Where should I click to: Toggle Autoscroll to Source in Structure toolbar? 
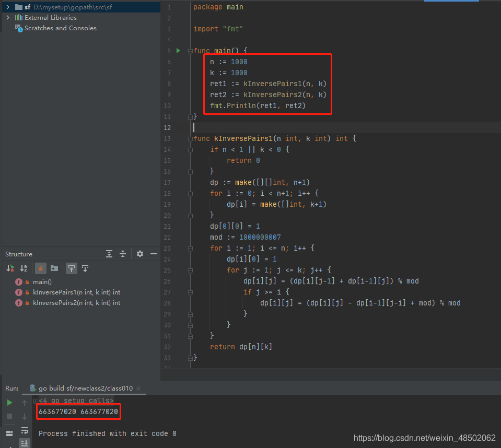tap(72, 268)
